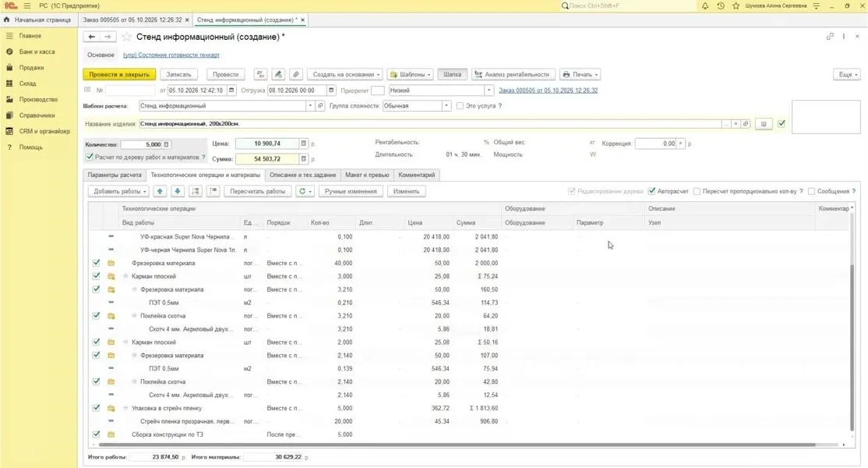Click the Провести и закрыть button

119,74
